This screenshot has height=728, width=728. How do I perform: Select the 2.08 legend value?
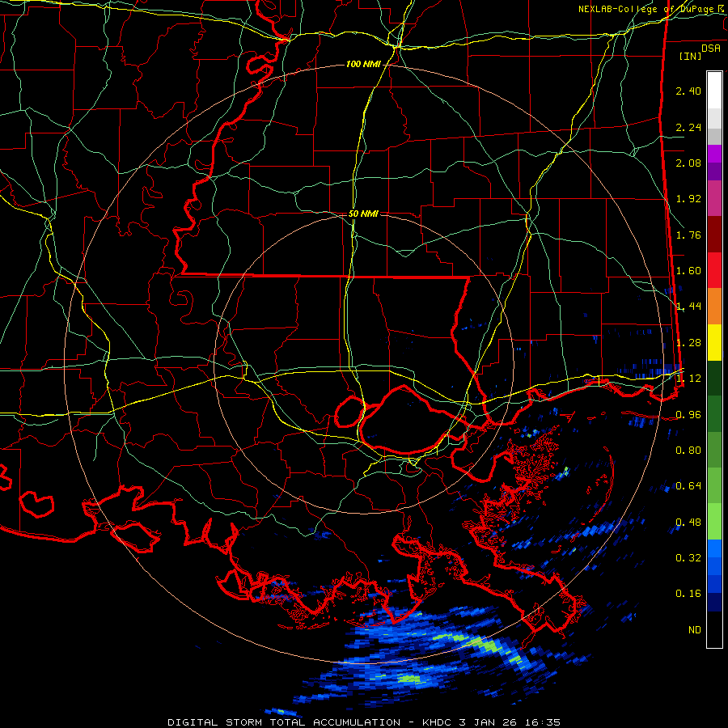(688, 163)
